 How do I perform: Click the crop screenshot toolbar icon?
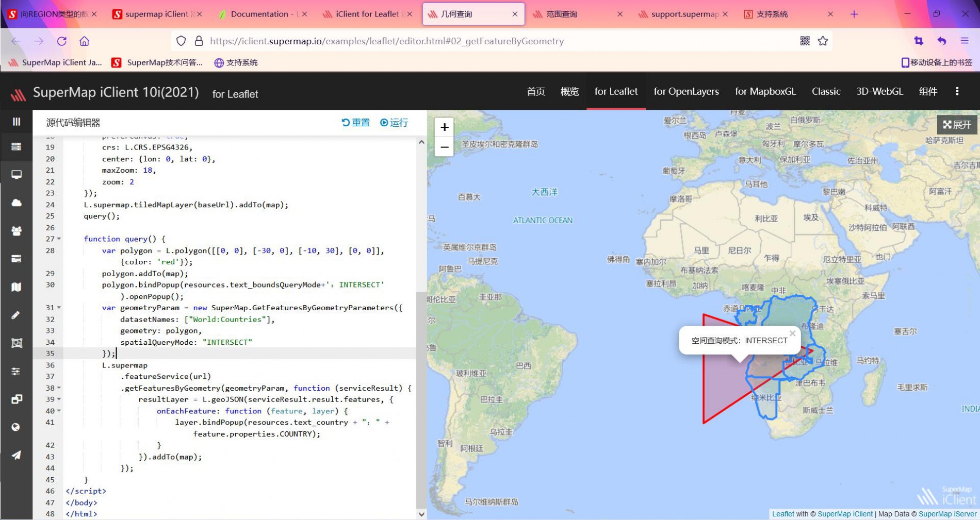[919, 41]
